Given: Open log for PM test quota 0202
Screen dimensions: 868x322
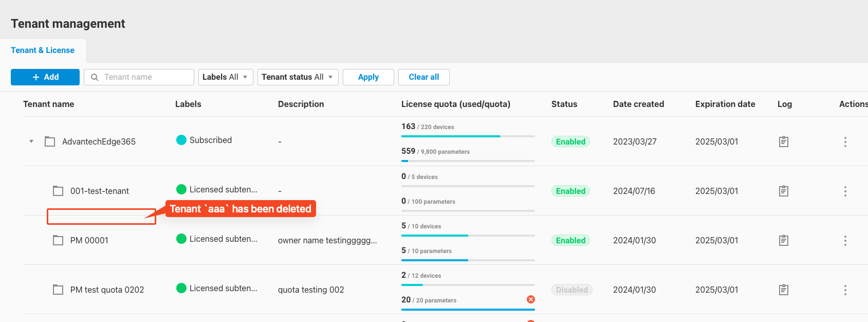Looking at the screenshot, I should tap(783, 290).
